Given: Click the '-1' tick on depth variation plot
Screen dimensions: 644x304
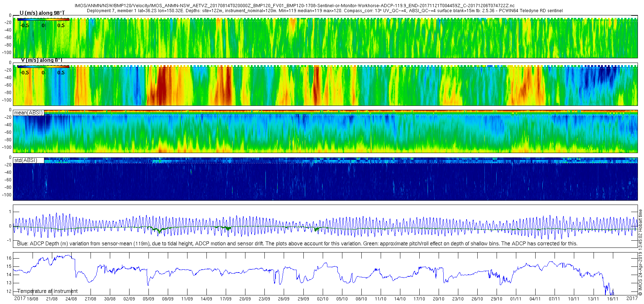Looking at the screenshot, I should [x=9, y=240].
